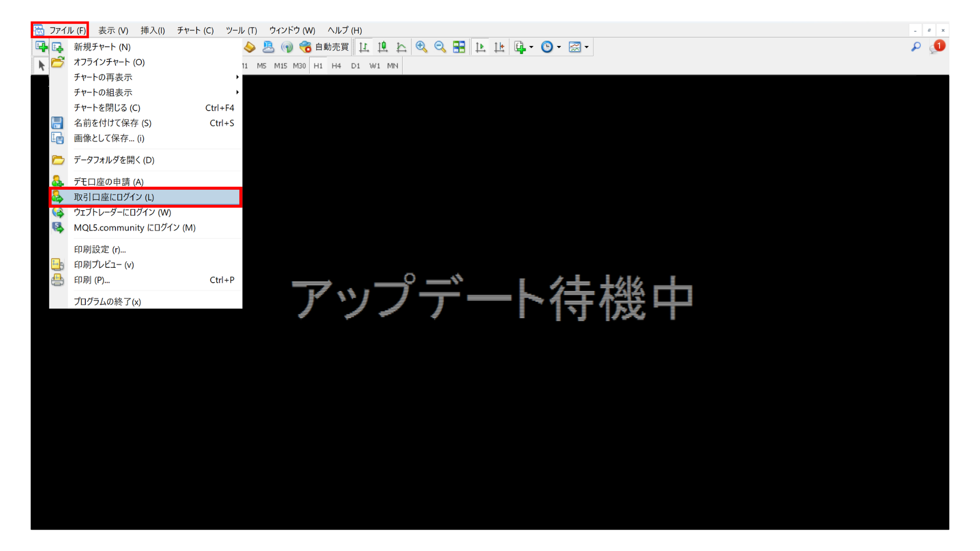This screenshot has height=551, width=980.
Task: Switch to line chart display
Action: coord(402,46)
